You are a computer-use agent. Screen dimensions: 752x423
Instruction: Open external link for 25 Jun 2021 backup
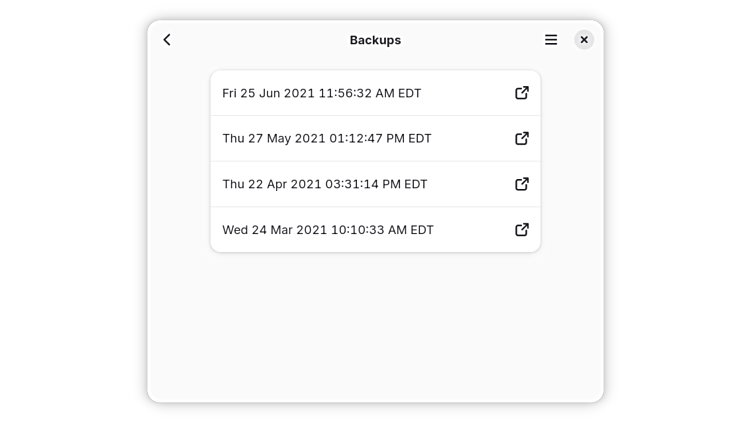tap(522, 93)
